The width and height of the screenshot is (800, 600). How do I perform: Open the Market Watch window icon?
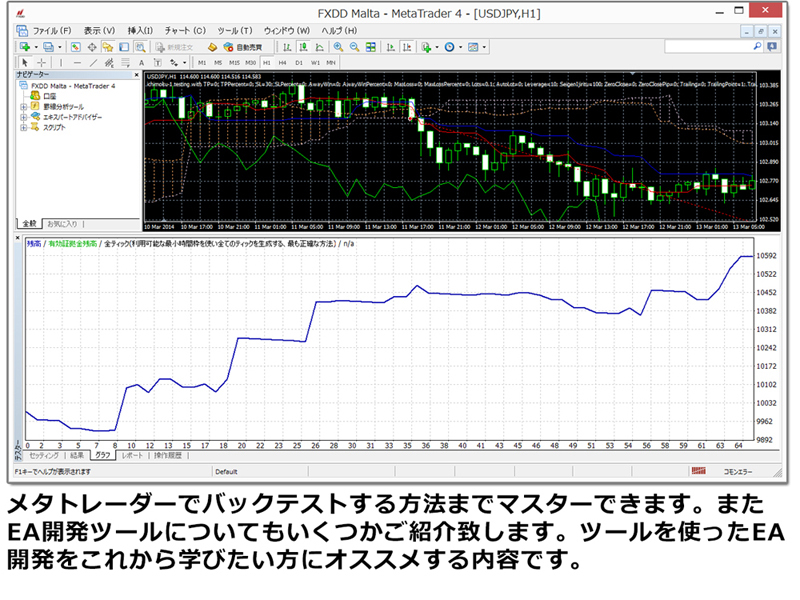[76, 47]
